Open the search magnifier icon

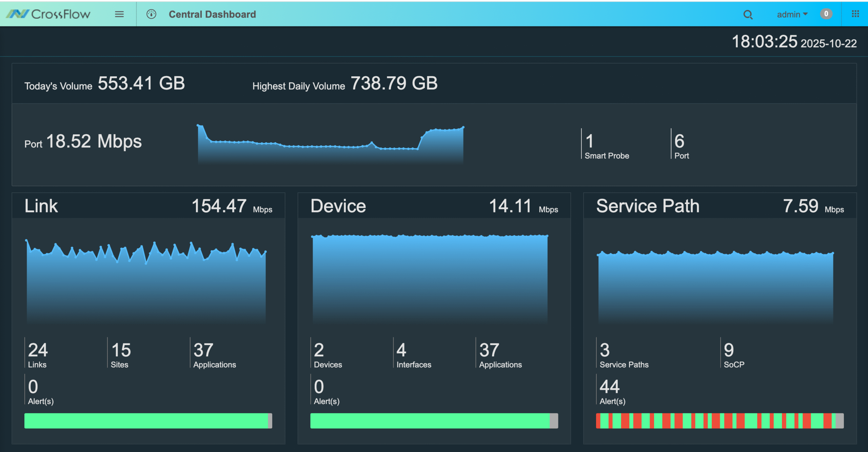(748, 15)
